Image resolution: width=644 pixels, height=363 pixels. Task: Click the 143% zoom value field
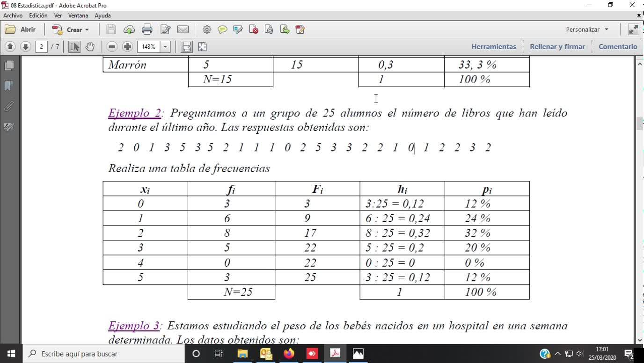[149, 46]
